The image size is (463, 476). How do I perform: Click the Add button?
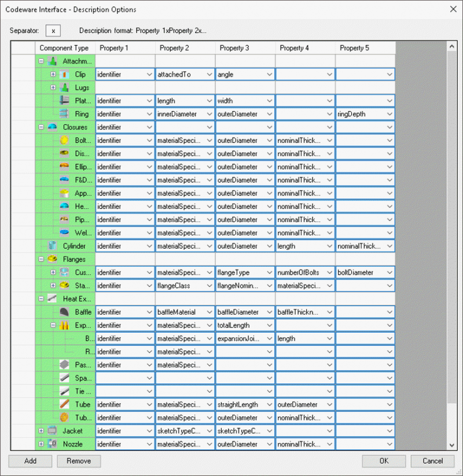(x=30, y=461)
